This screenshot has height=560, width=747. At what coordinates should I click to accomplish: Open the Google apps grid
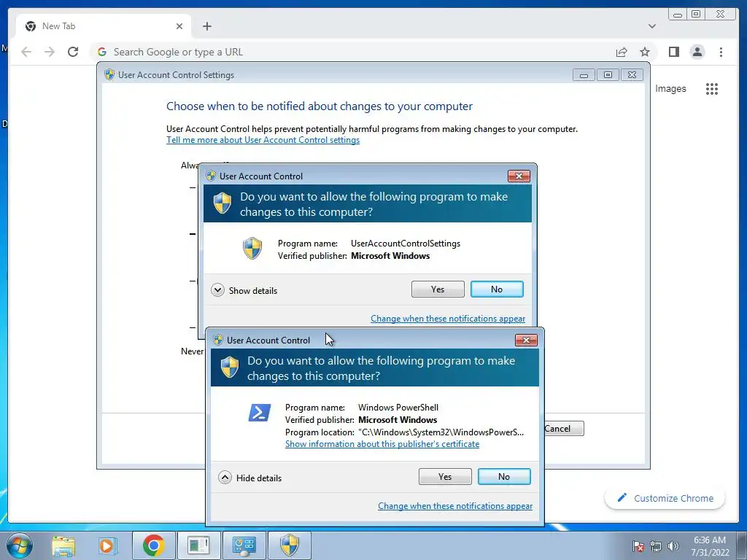[712, 88]
